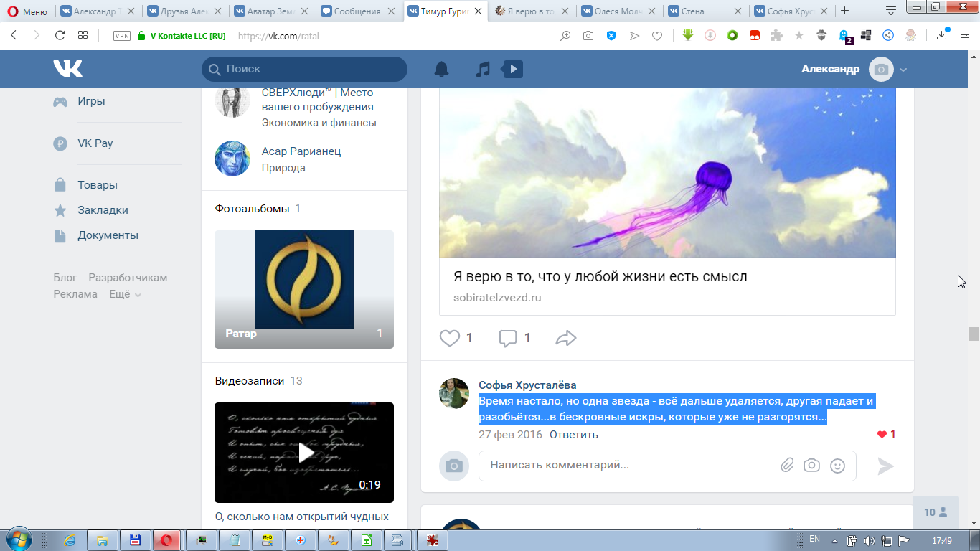Switch to the Я верю в то browser tab
The width and height of the screenshot is (980, 551).
pos(532,11)
